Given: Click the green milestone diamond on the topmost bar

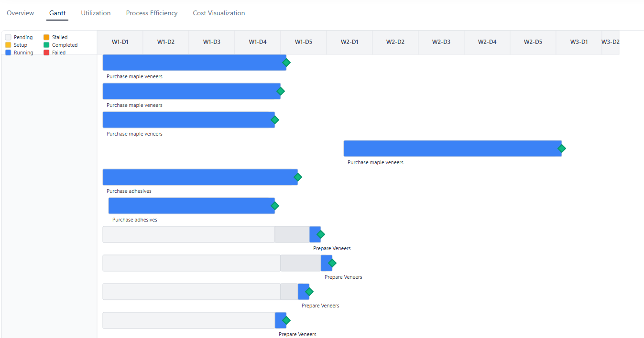Looking at the screenshot, I should 286,63.
